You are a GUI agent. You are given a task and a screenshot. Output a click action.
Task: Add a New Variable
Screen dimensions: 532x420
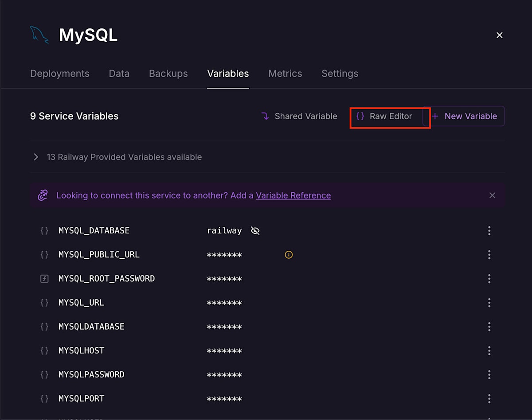[x=464, y=116]
